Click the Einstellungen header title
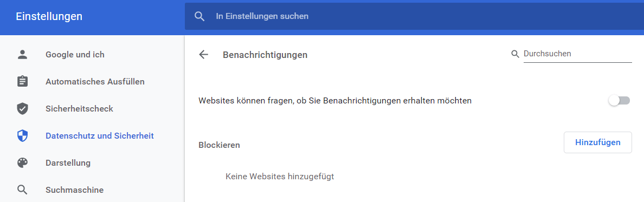Screen dimensions: 644x202 pyautogui.click(x=49, y=16)
